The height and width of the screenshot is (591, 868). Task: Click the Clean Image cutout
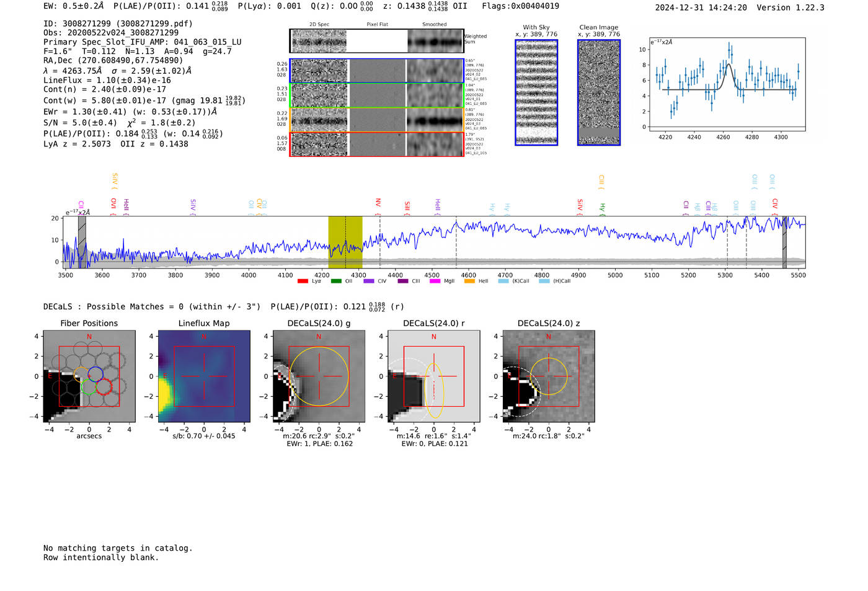pyautogui.click(x=599, y=92)
